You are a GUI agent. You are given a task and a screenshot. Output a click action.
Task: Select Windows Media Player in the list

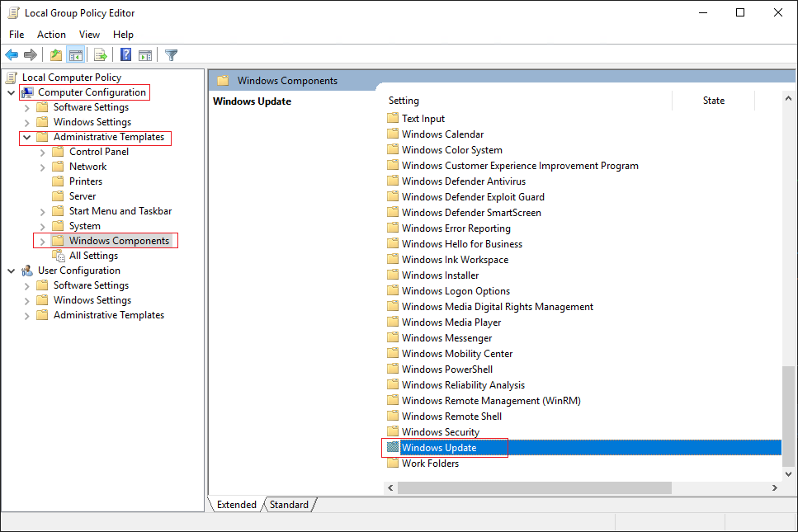coord(451,322)
